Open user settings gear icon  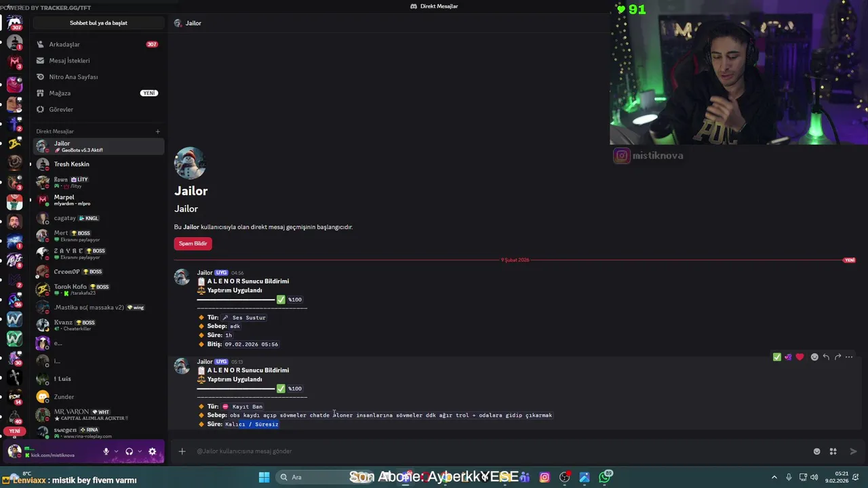(152, 451)
